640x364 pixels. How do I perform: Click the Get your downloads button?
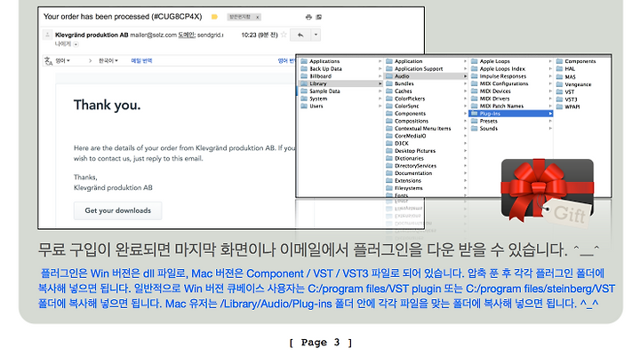click(x=117, y=210)
